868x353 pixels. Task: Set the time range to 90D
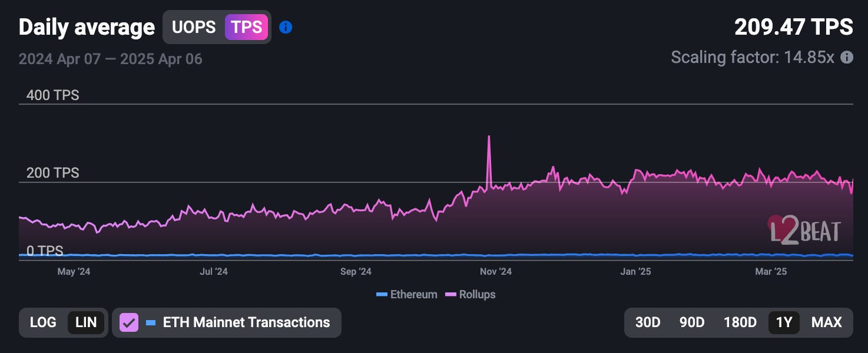point(692,322)
